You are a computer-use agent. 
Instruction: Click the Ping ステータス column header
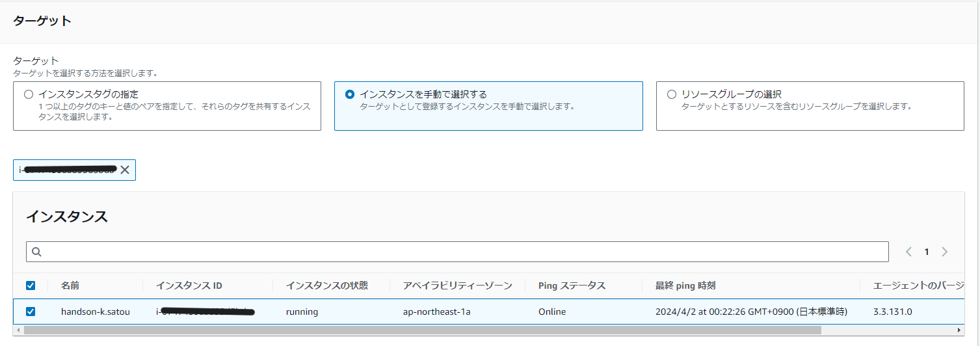[x=572, y=286]
